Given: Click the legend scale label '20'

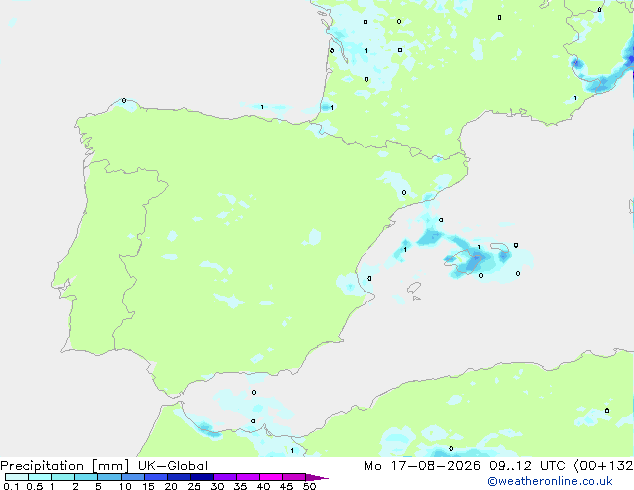Looking at the screenshot, I should [x=171, y=486].
